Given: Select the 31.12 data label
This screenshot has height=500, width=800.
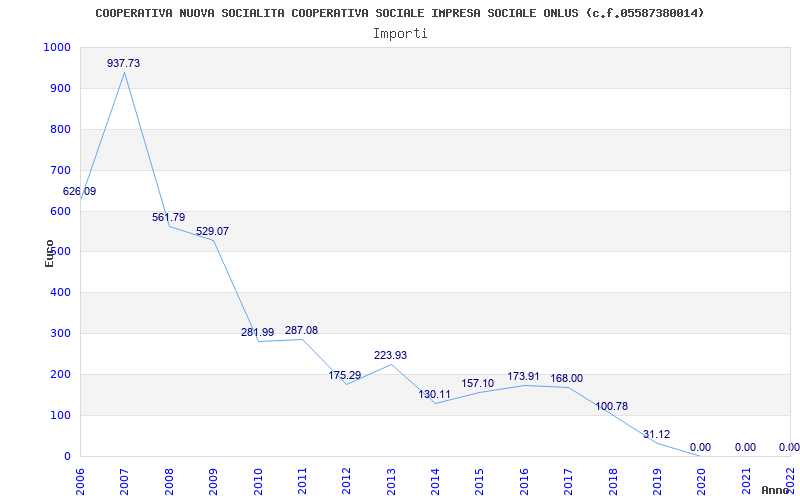Looking at the screenshot, I should (656, 434).
